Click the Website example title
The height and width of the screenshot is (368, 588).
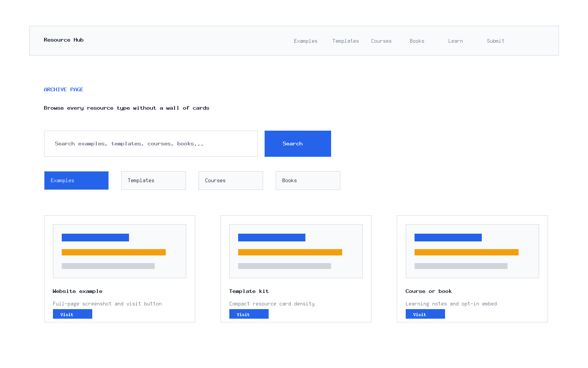coord(78,291)
